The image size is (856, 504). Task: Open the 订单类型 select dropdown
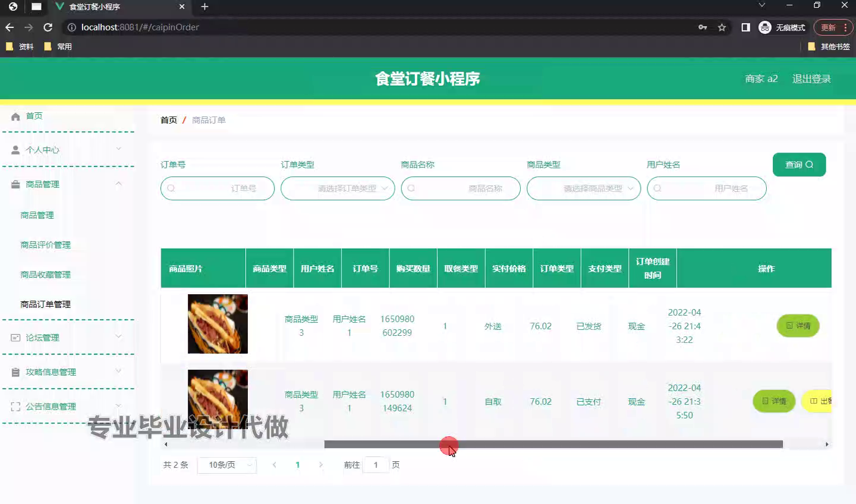338,188
